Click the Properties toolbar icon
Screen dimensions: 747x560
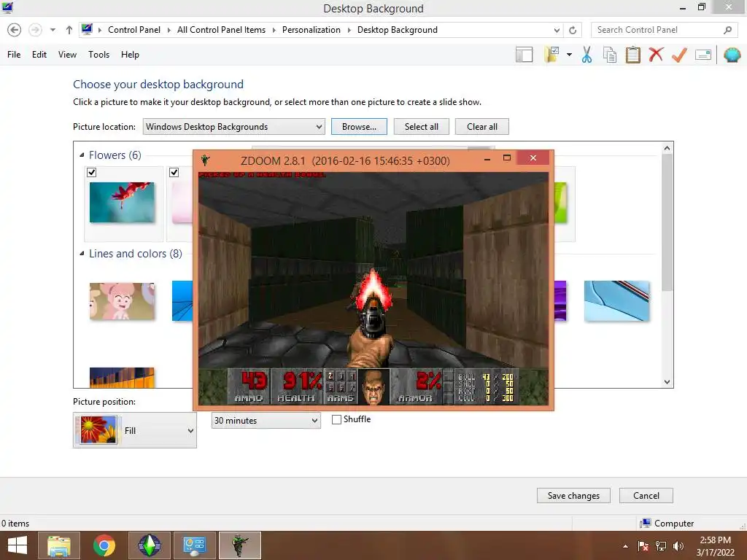coord(703,55)
